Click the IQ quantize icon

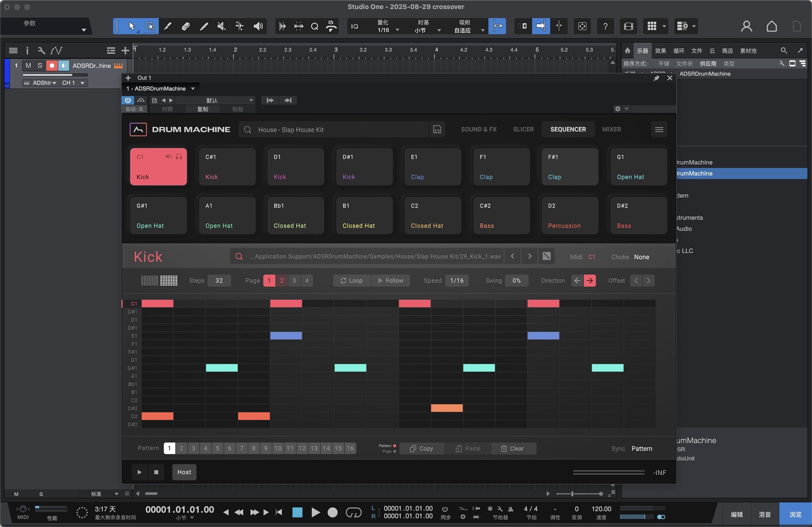[355, 26]
